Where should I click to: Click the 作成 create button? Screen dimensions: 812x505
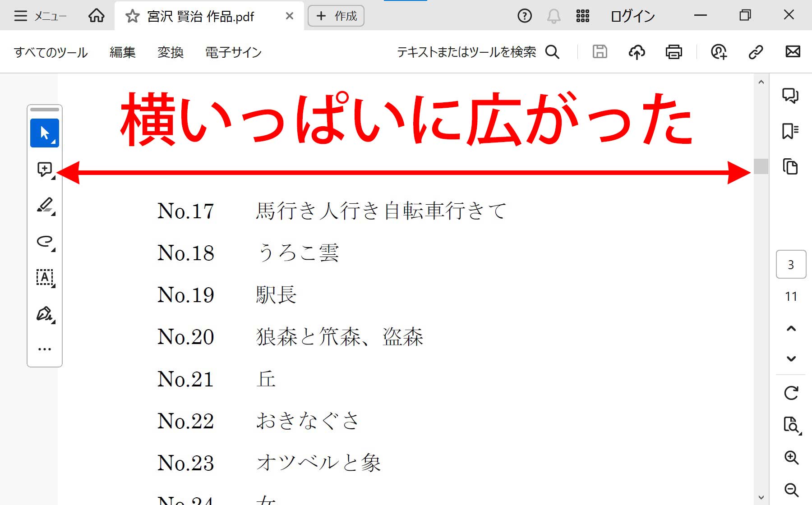336,16
